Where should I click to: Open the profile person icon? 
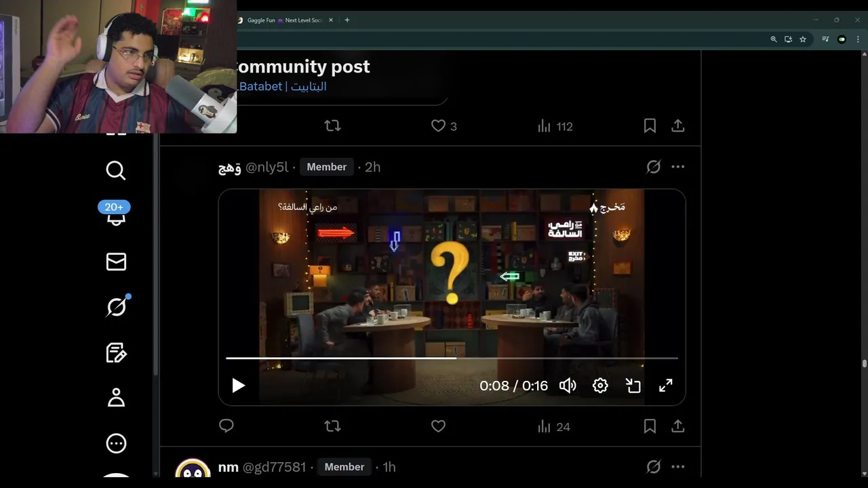coord(116,397)
